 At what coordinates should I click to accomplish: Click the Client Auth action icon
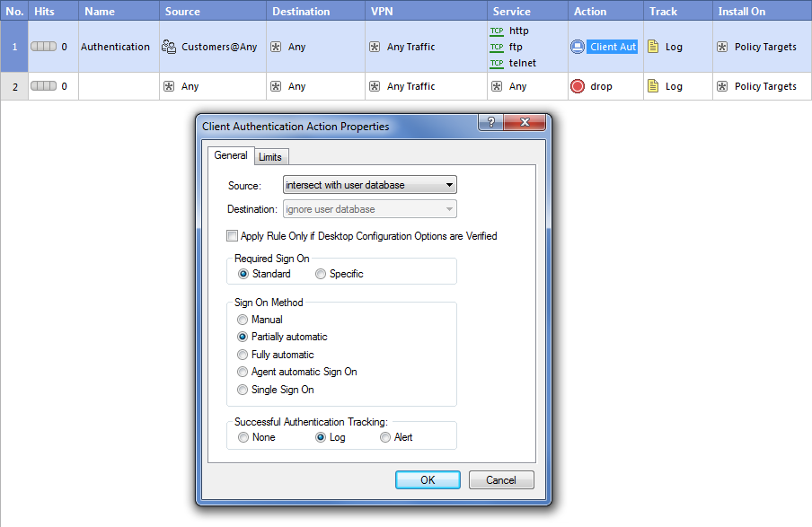pyautogui.click(x=578, y=47)
